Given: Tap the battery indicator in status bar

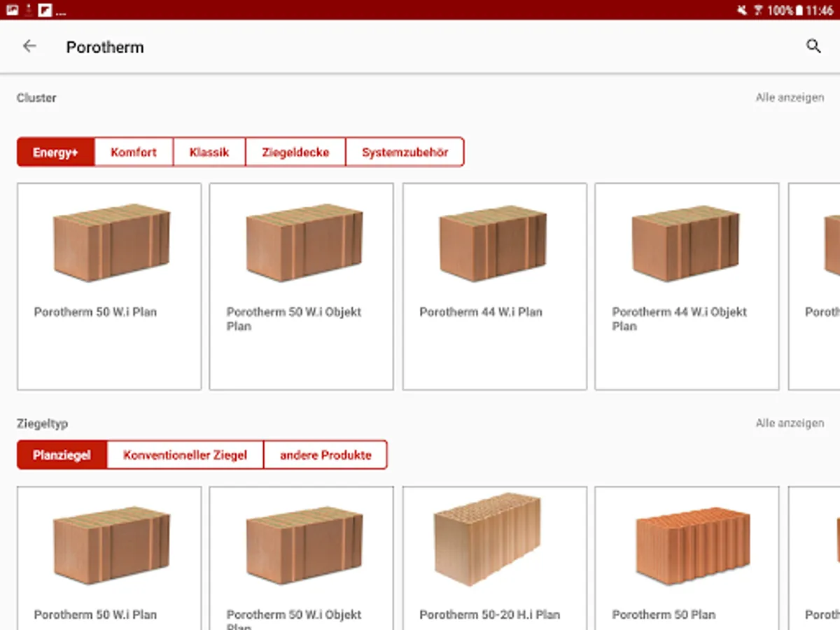Looking at the screenshot, I should 799,10.
